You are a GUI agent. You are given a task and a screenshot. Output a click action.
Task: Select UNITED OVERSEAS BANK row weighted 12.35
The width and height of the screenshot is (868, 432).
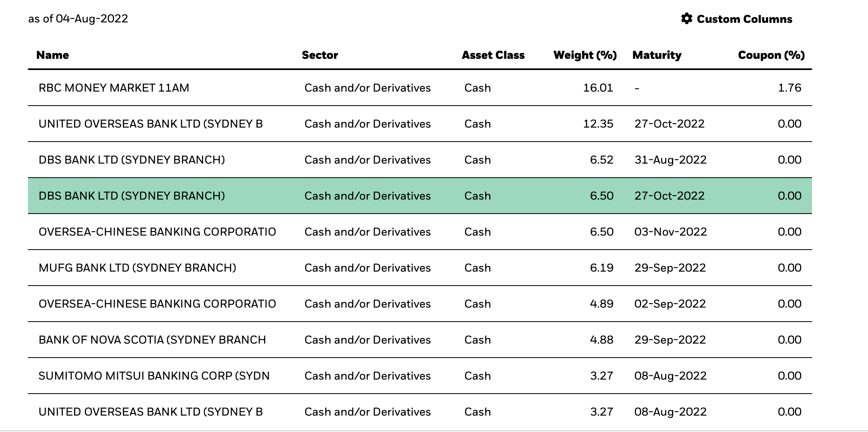click(x=420, y=124)
